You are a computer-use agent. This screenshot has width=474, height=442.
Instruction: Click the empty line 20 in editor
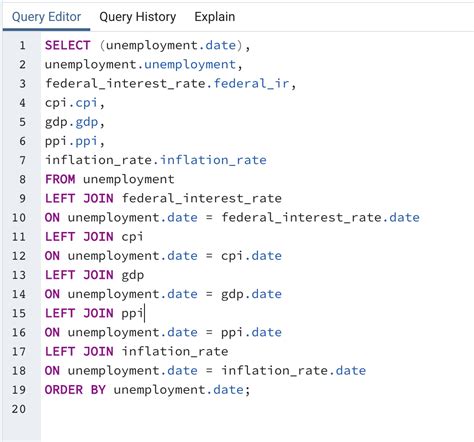[x=257, y=409]
